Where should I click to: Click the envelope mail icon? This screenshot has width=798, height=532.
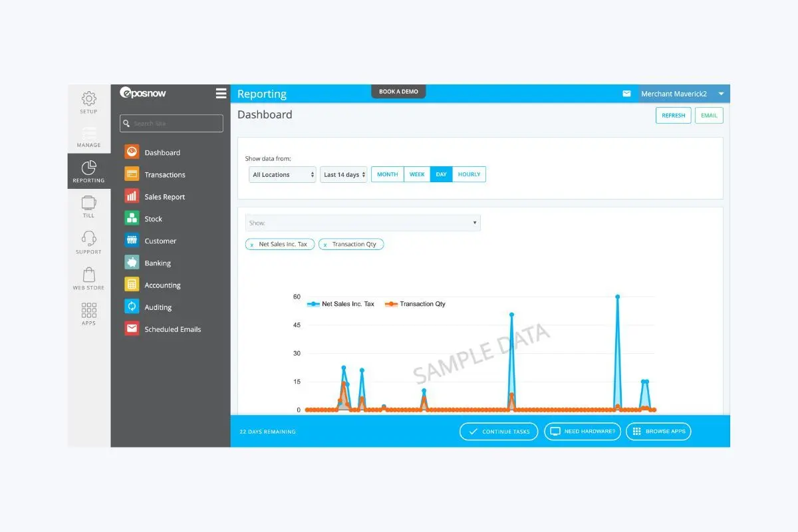626,94
